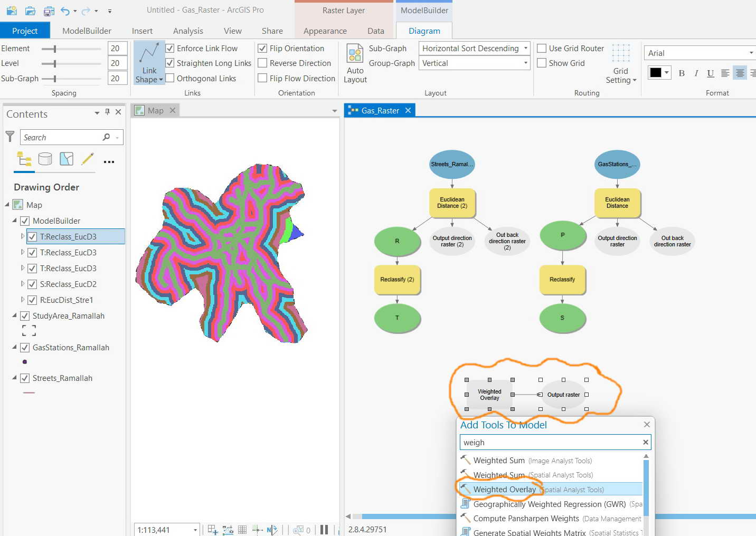Viewport: 756px width, 536px height.
Task: Switch to the Map view tab
Action: pos(155,110)
